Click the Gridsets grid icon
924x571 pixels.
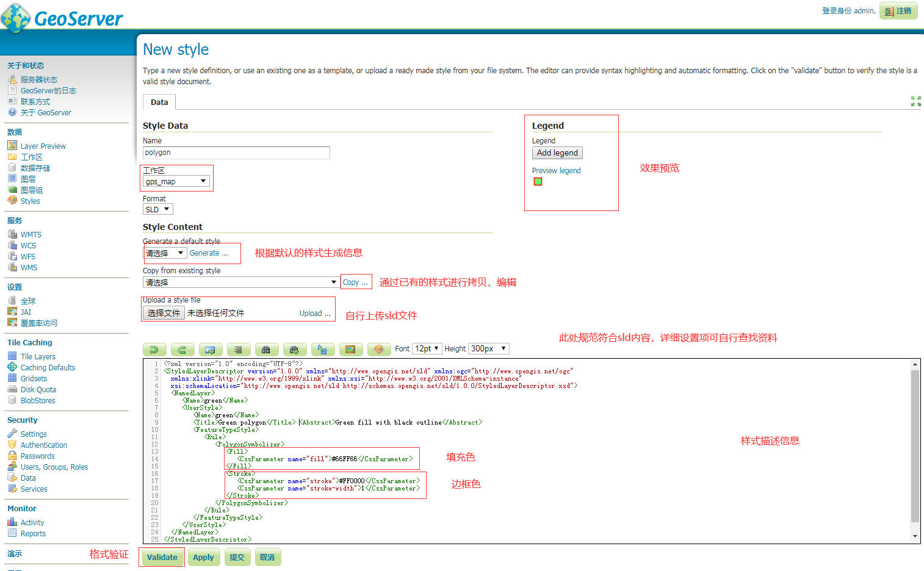click(x=12, y=378)
